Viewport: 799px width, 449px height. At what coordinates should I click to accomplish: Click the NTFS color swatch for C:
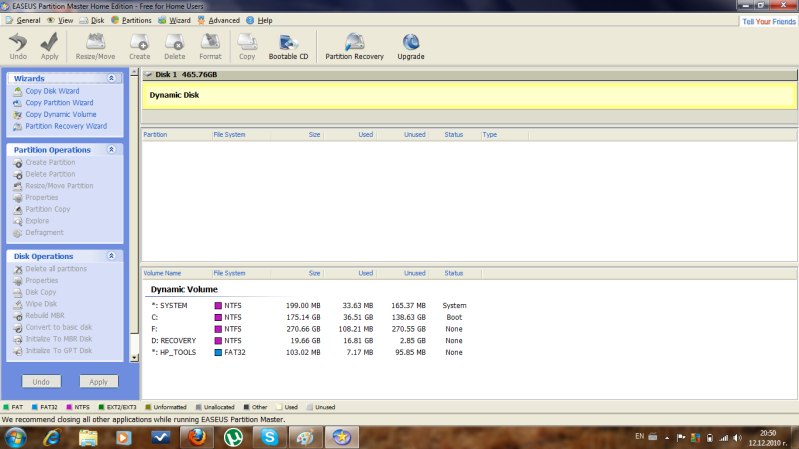coord(218,317)
